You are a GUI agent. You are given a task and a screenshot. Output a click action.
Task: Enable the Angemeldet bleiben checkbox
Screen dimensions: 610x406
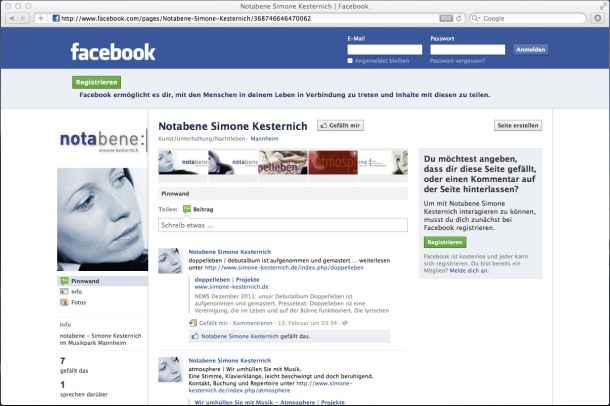350,61
